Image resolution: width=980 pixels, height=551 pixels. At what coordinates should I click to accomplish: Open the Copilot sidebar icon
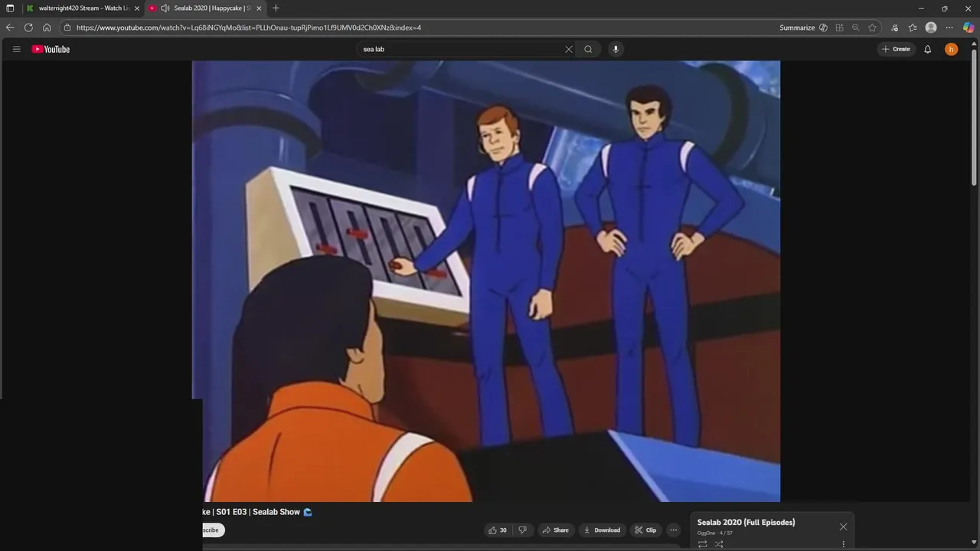tap(969, 28)
